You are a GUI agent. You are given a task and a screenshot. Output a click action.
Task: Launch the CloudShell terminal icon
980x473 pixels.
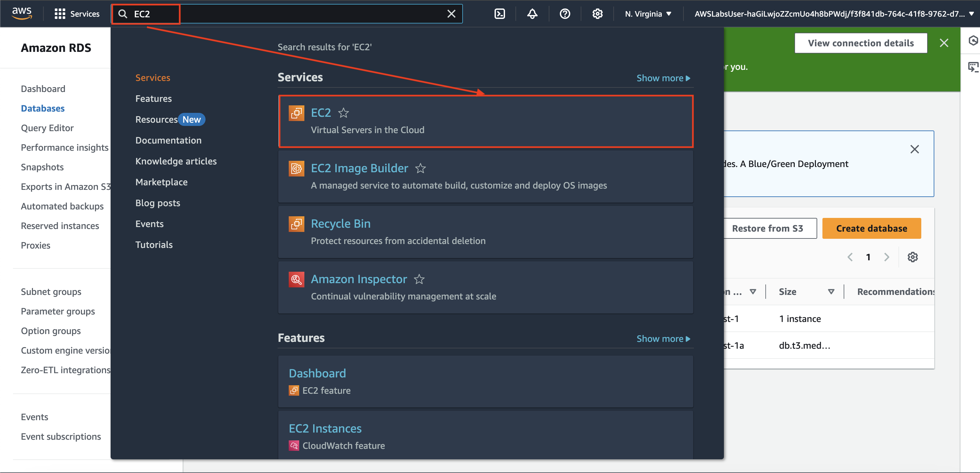(499, 14)
